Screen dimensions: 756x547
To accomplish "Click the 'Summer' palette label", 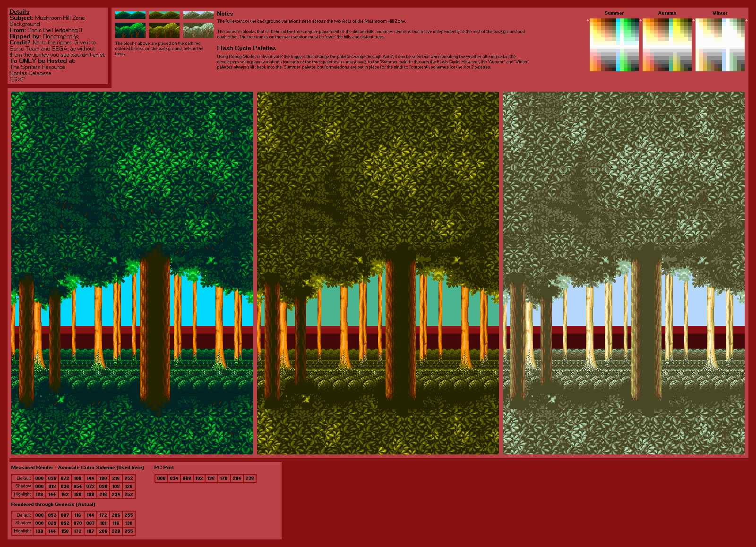I will coord(614,13).
